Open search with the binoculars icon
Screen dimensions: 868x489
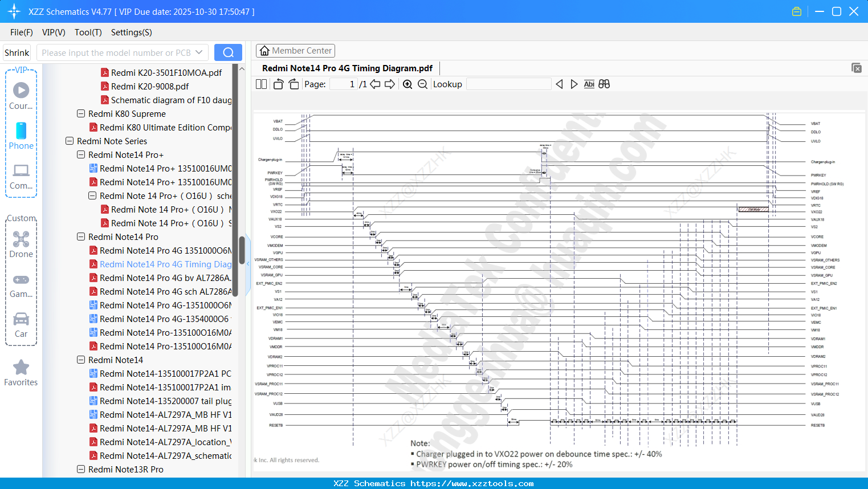[x=605, y=84]
